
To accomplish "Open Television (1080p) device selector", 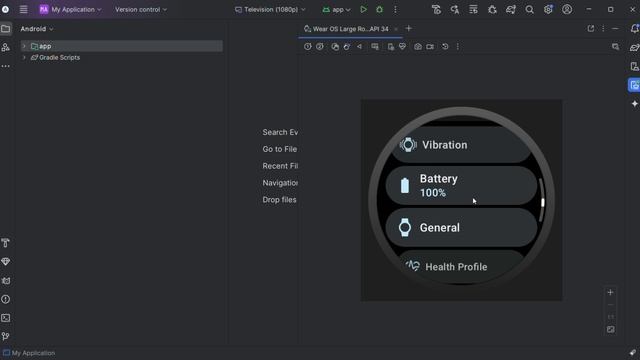I will point(270,9).
